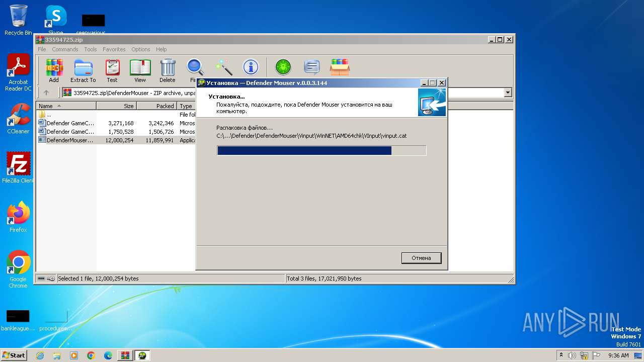Screen dimensions: 644x362
Task: Open the Commands menu
Action: pos(65,49)
